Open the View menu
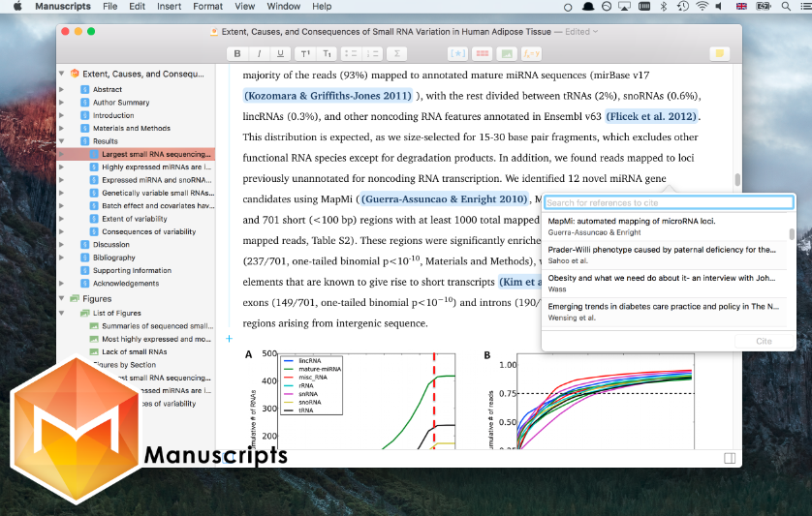The height and width of the screenshot is (516, 812). [244, 6]
